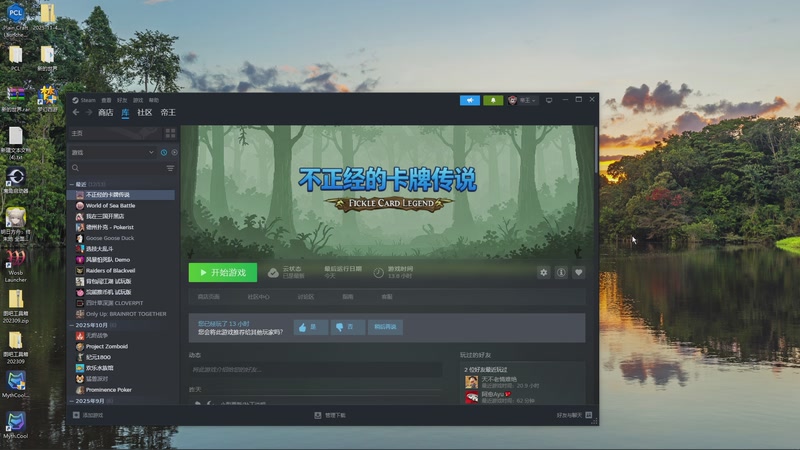The width and height of the screenshot is (800, 450).
Task: Collapse the 2025年10月 section
Action: [x=71, y=325]
